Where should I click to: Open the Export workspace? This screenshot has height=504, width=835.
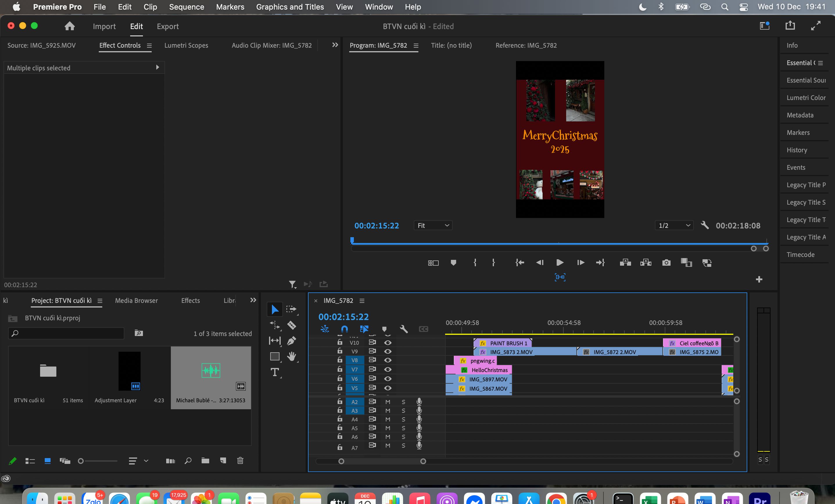tap(168, 26)
